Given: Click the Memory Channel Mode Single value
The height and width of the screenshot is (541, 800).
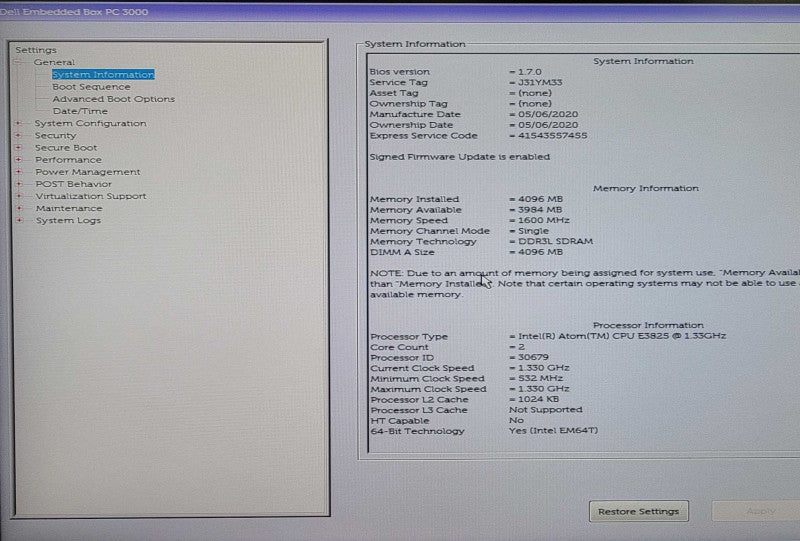Looking at the screenshot, I should (533, 231).
